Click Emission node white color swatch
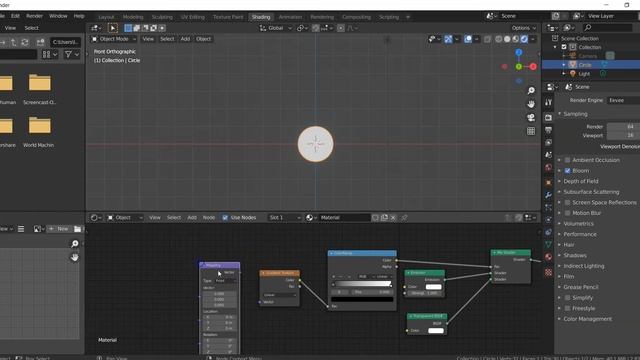Screen dimensions: 640x360 (x=433, y=287)
